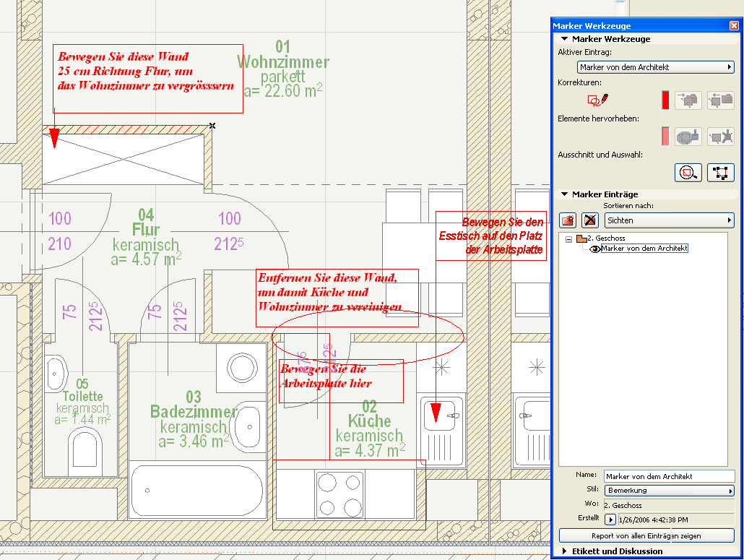The height and width of the screenshot is (560, 744).
Task: Click the 05 Toilette zone label
Action: pos(82,402)
